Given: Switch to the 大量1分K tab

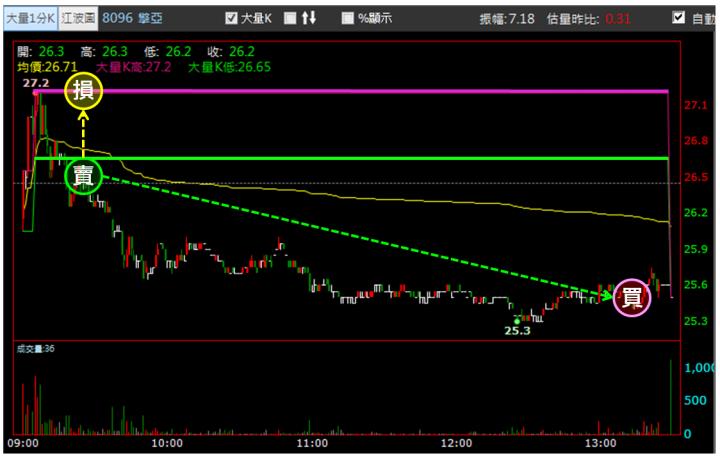Looking at the screenshot, I should click(x=30, y=18).
